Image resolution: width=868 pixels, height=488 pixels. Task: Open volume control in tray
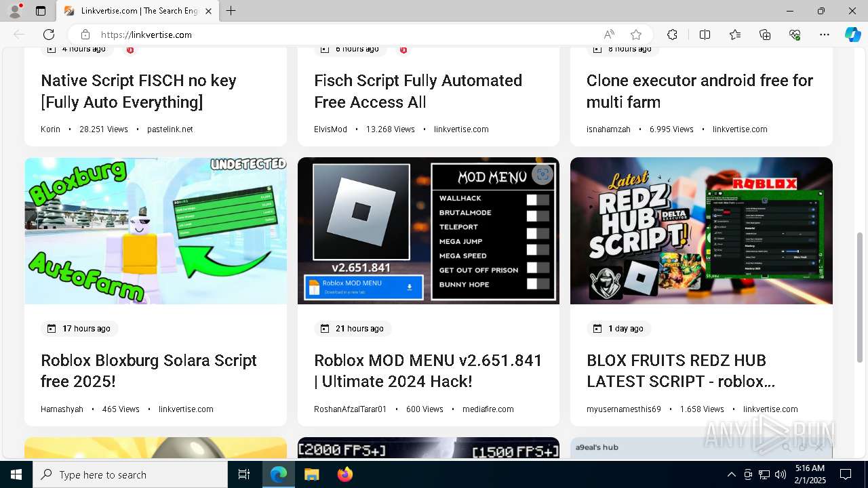tap(781, 474)
